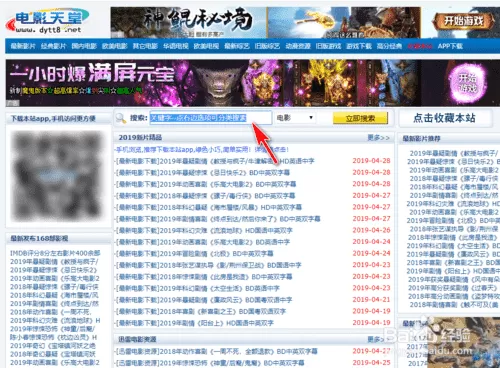
Task: Click the date 2019-04-21 in main list
Action: [371, 300]
